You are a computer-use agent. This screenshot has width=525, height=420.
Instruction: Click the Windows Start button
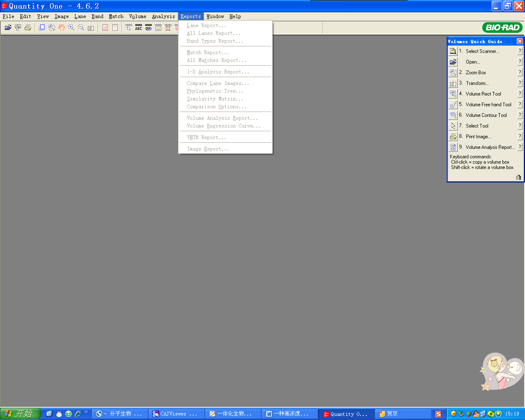pyautogui.click(x=21, y=414)
